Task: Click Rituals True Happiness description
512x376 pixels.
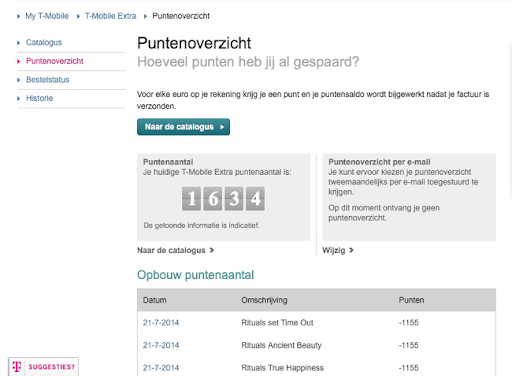Action: (x=282, y=368)
